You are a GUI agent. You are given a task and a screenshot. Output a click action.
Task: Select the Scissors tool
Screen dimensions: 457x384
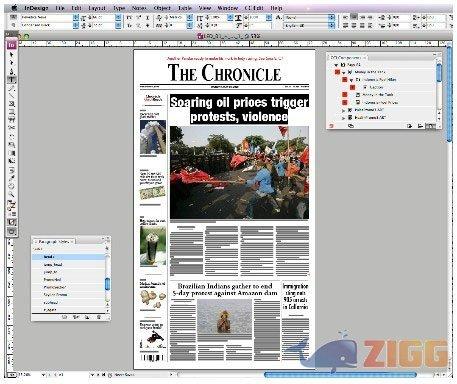tap(12, 128)
